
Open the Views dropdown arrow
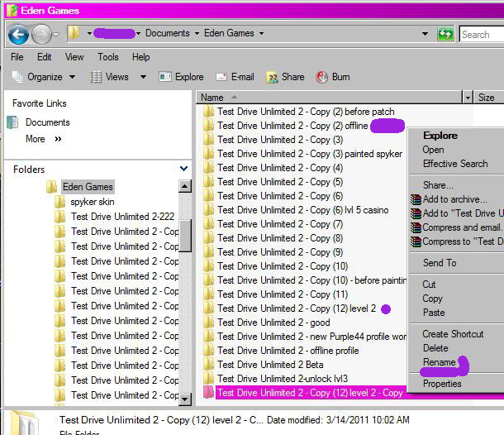(x=143, y=77)
